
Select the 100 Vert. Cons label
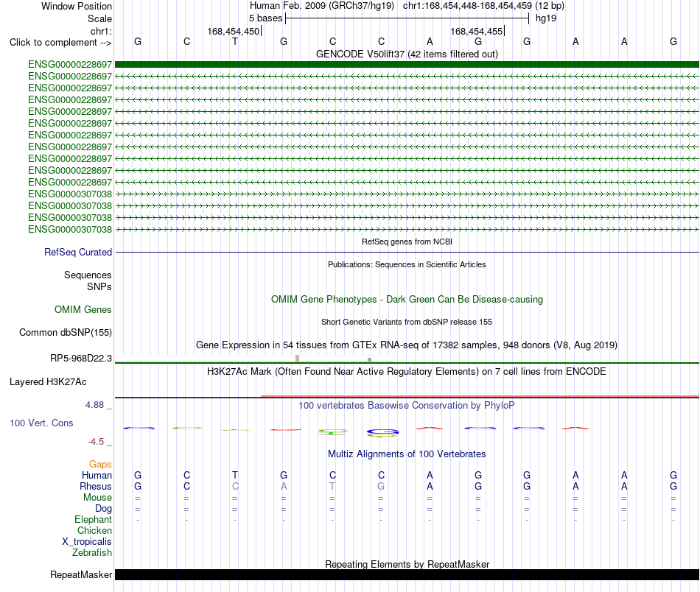click(41, 423)
